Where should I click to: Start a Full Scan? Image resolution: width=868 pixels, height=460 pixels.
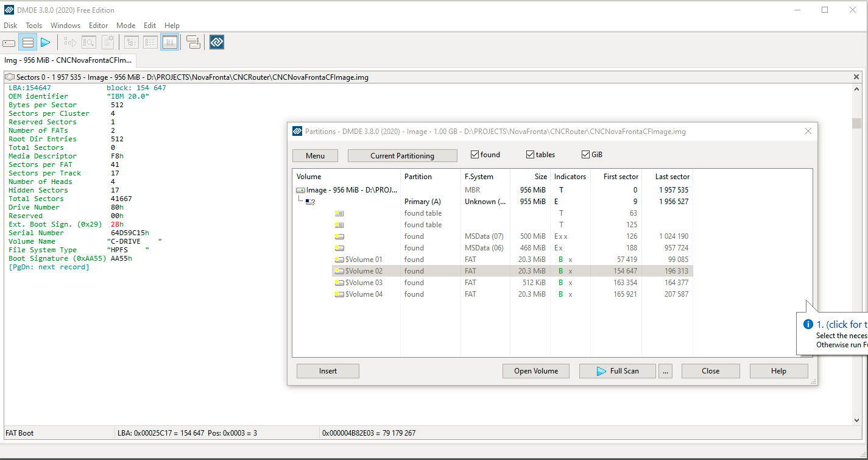[x=618, y=371]
